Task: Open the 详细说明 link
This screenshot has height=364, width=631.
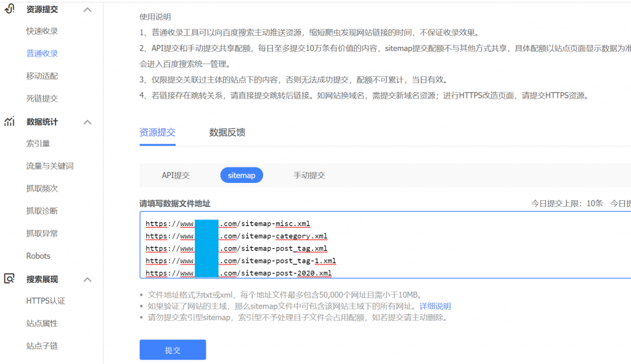Action: tap(435, 306)
